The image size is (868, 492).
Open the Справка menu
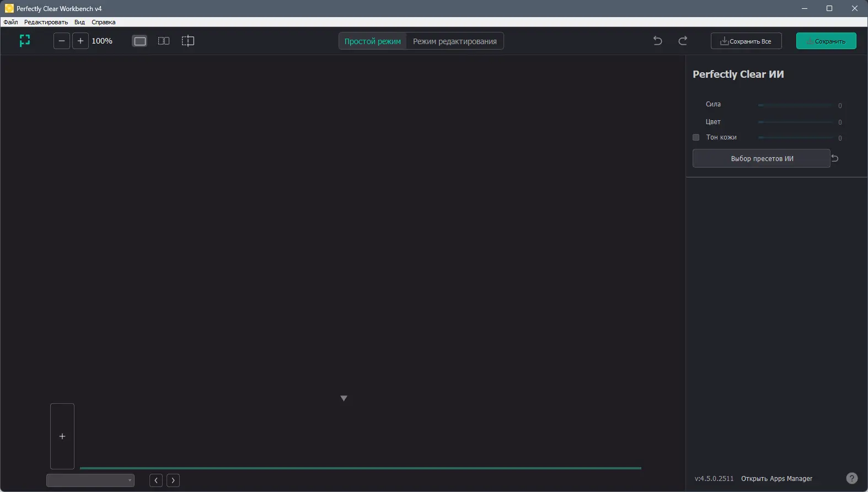104,22
